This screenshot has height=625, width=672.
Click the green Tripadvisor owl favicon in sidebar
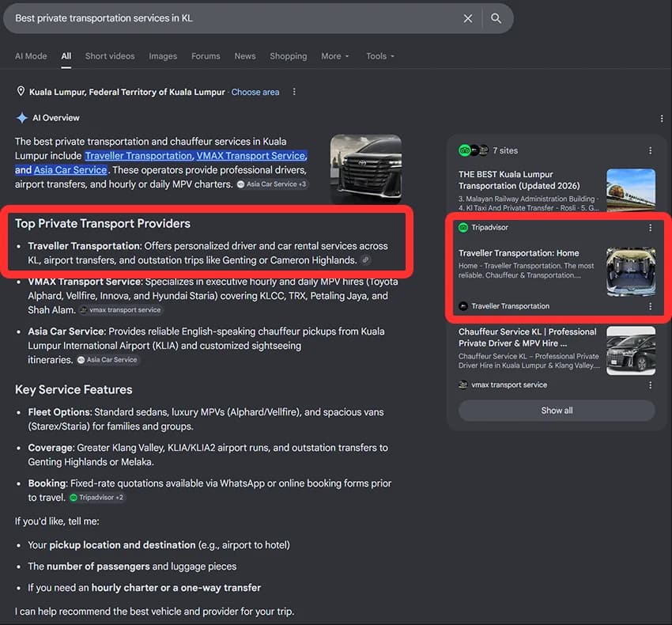pos(463,228)
